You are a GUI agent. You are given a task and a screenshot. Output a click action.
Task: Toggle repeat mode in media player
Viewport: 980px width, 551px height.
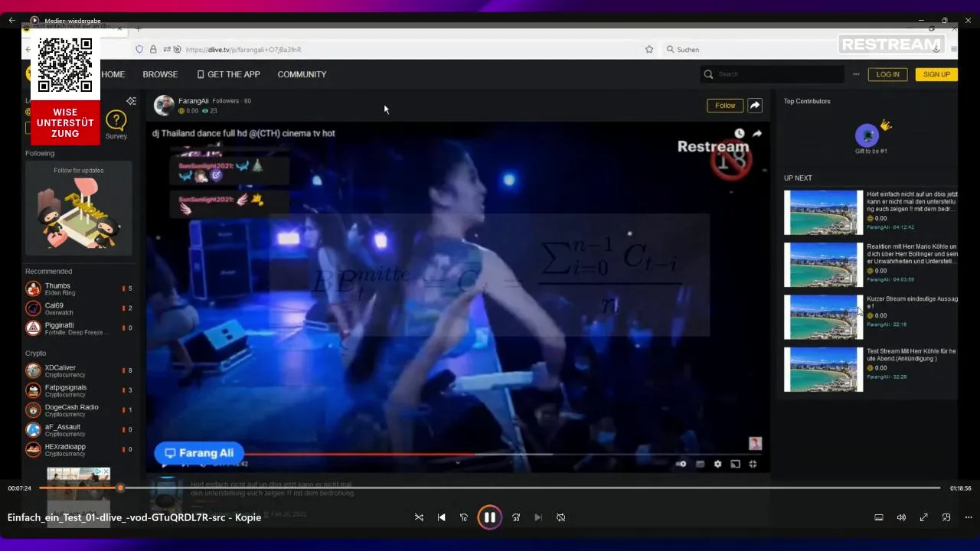point(560,517)
